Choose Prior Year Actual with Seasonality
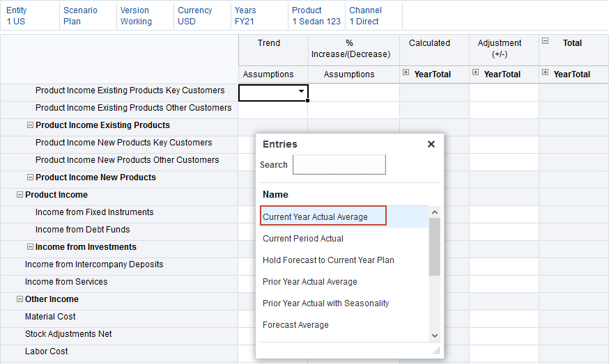The height and width of the screenshot is (364, 609). (325, 303)
